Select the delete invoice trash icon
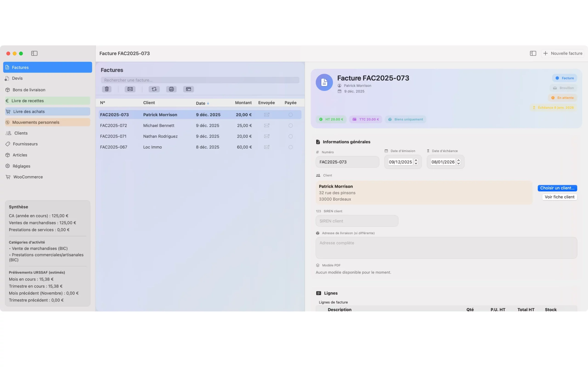Viewport: 588px width, 367px height. [106, 89]
